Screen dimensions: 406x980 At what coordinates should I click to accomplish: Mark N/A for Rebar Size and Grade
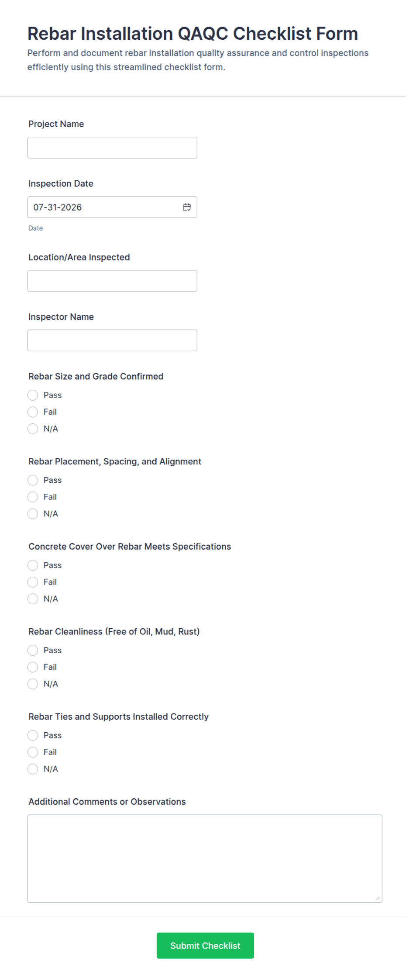(33, 429)
